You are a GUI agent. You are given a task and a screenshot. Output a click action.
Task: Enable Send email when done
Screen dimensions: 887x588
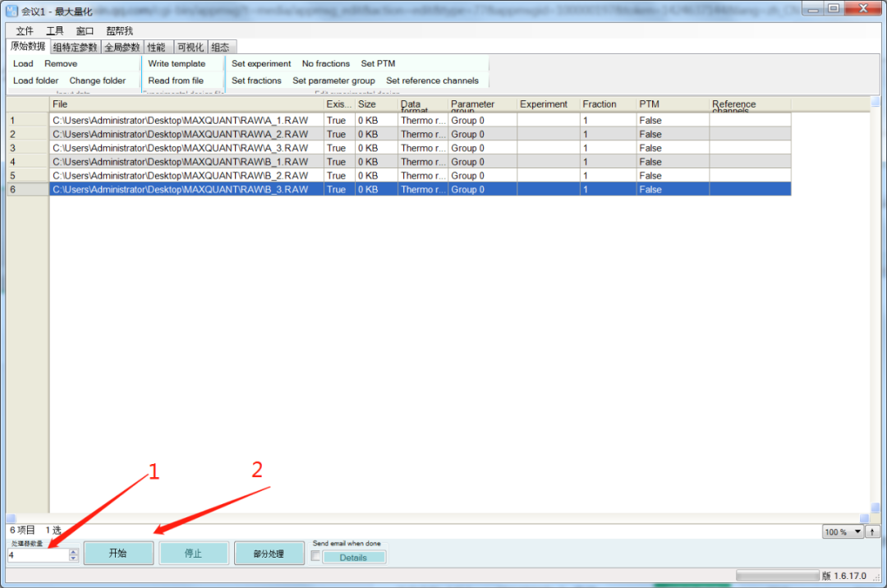pos(315,556)
